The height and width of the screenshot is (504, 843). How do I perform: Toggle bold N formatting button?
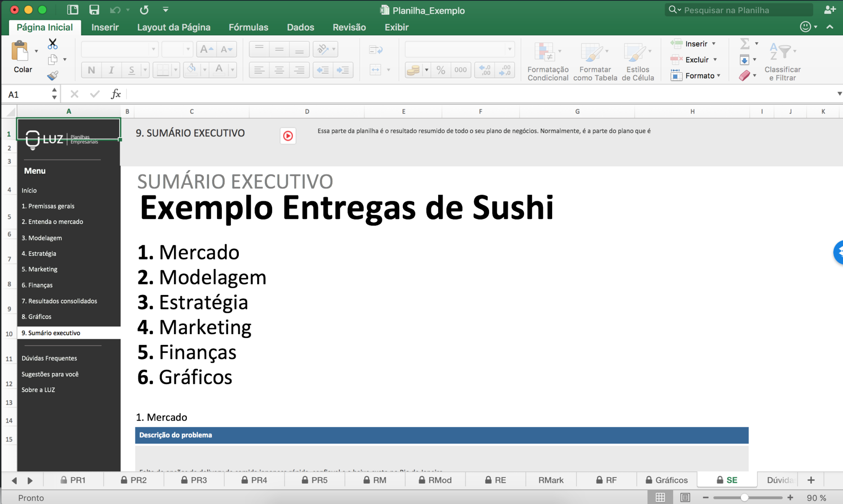[91, 70]
